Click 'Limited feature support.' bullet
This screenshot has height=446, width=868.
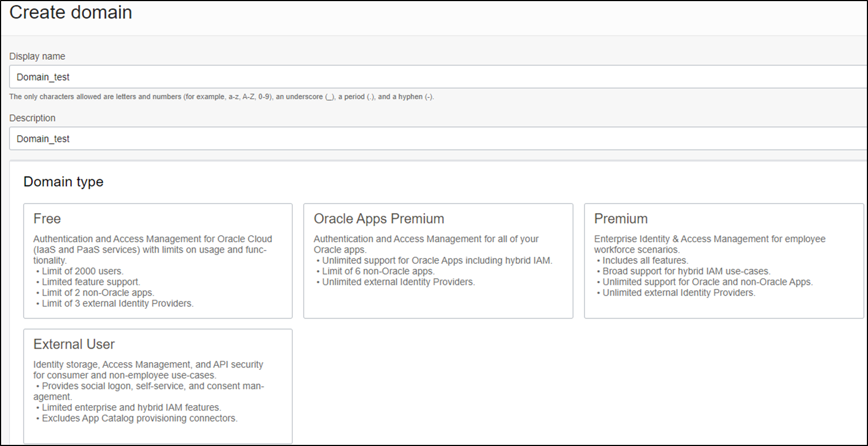91,282
